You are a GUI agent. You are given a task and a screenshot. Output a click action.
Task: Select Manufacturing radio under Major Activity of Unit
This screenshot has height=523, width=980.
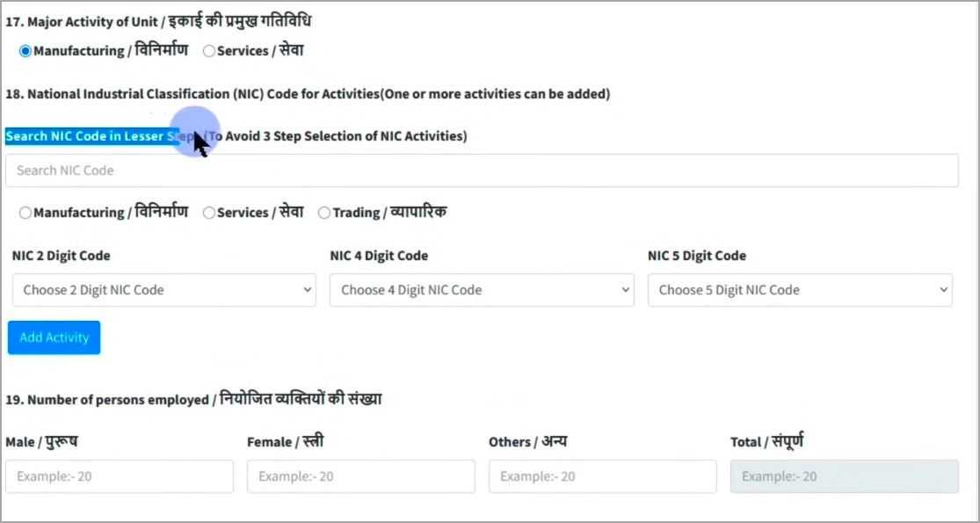click(x=25, y=51)
